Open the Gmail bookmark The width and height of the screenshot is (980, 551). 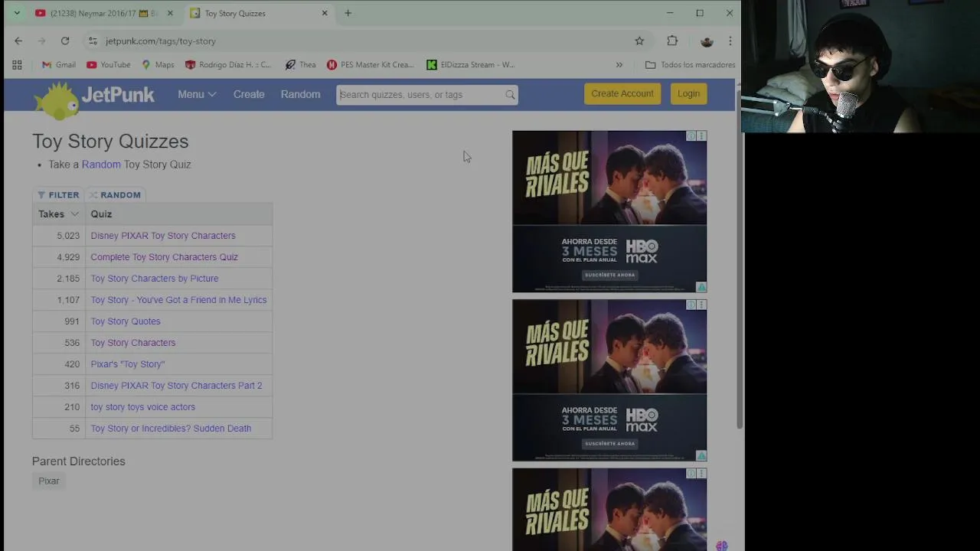coord(59,65)
